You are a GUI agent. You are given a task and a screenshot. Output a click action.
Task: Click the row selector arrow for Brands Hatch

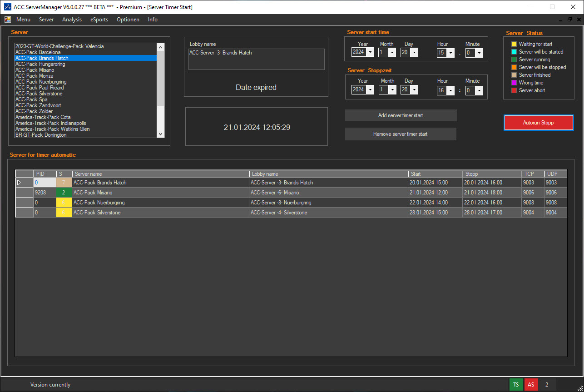click(19, 183)
